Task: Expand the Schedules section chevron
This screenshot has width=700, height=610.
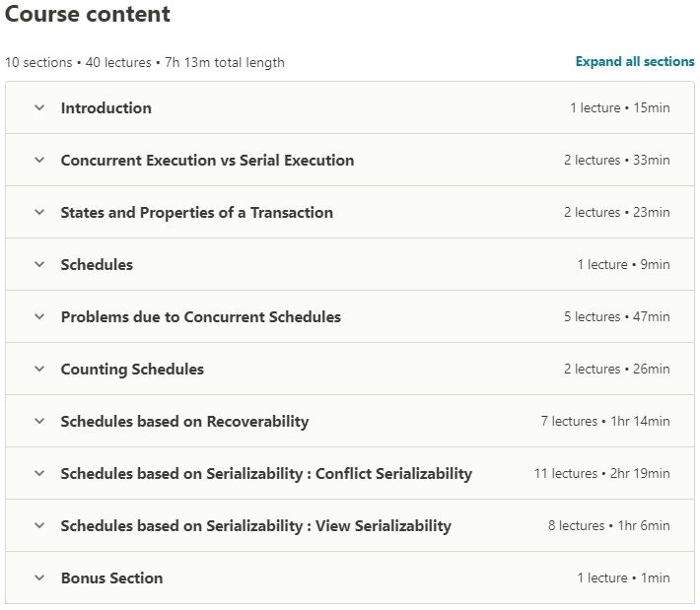Action: [39, 265]
